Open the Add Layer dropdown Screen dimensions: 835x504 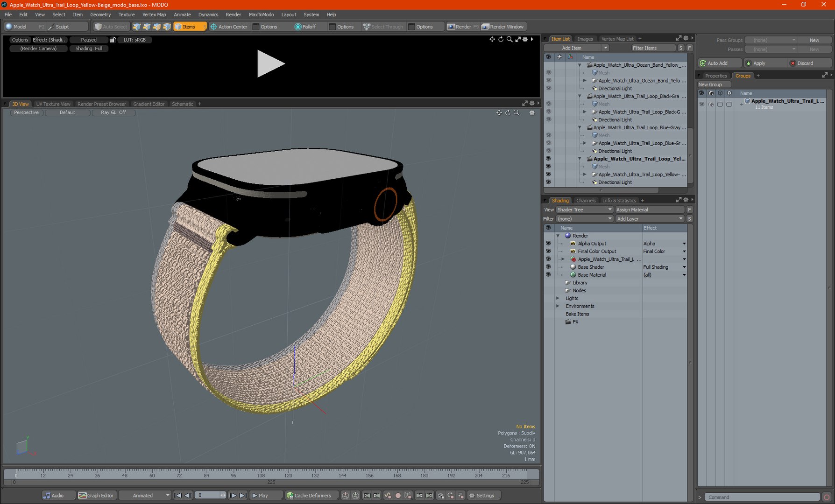tap(649, 219)
